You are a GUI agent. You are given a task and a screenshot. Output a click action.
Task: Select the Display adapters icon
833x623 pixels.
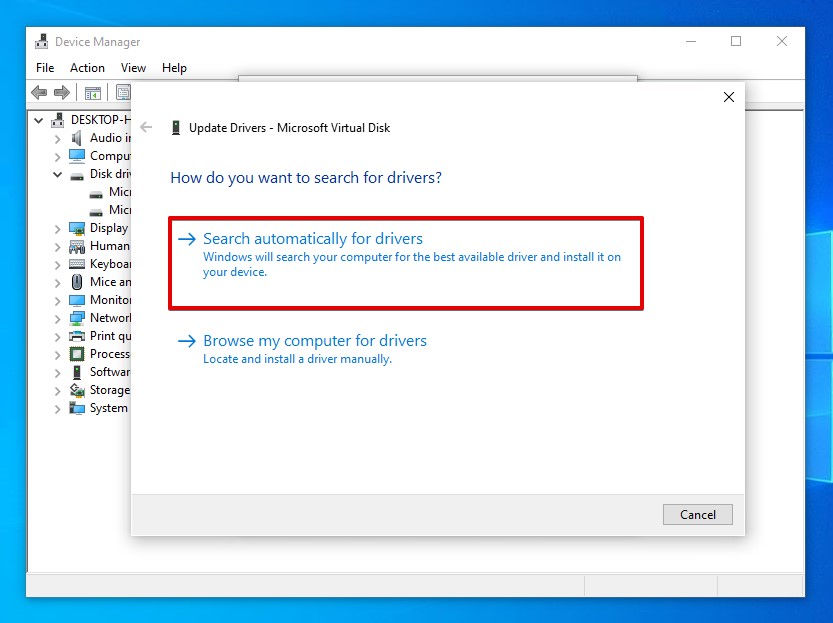click(x=77, y=228)
